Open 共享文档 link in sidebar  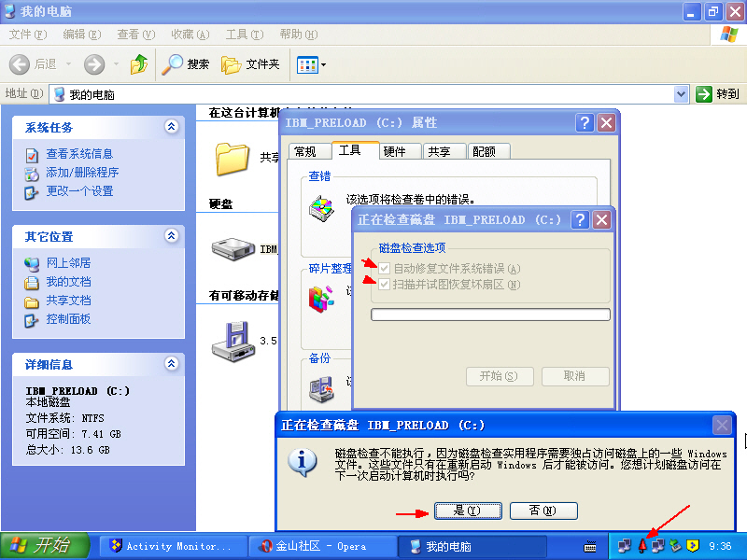[x=68, y=301]
